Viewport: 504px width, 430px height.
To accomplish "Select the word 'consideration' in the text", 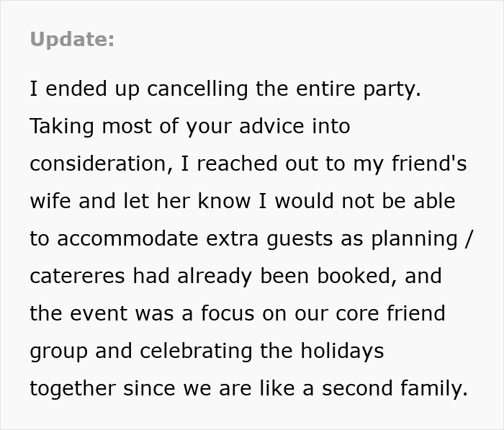I will click(x=99, y=164).
